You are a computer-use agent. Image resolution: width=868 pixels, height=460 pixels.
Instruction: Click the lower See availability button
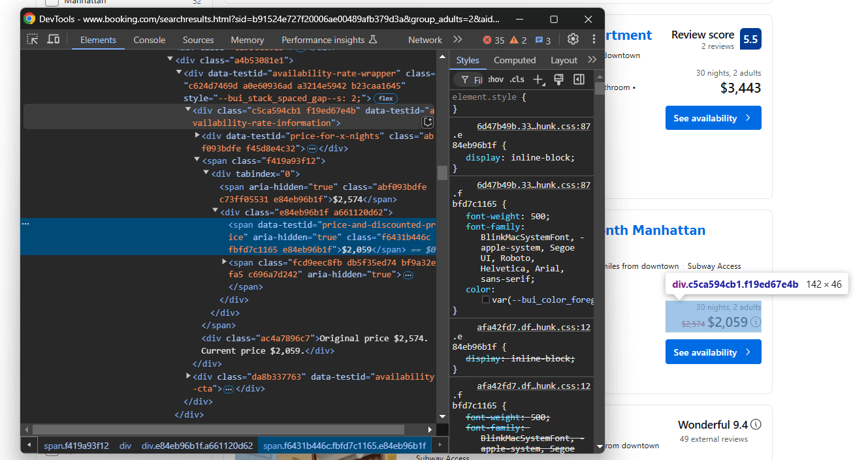713,352
